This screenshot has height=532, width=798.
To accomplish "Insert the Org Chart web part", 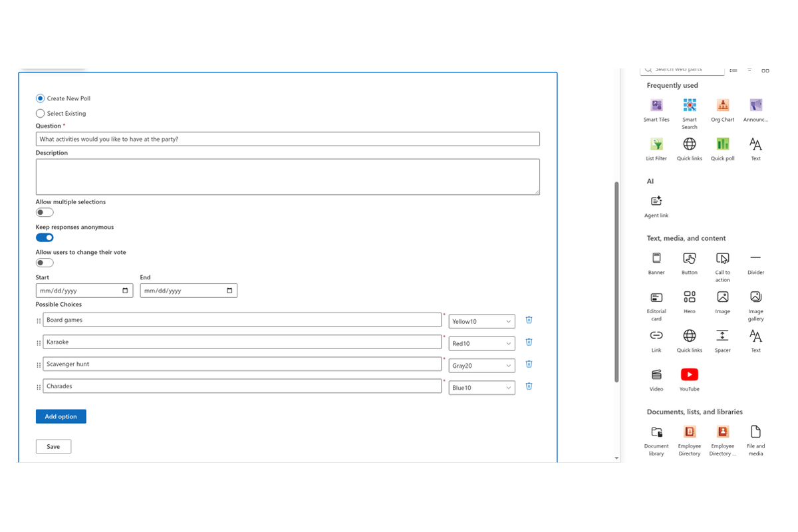I will click(x=722, y=110).
